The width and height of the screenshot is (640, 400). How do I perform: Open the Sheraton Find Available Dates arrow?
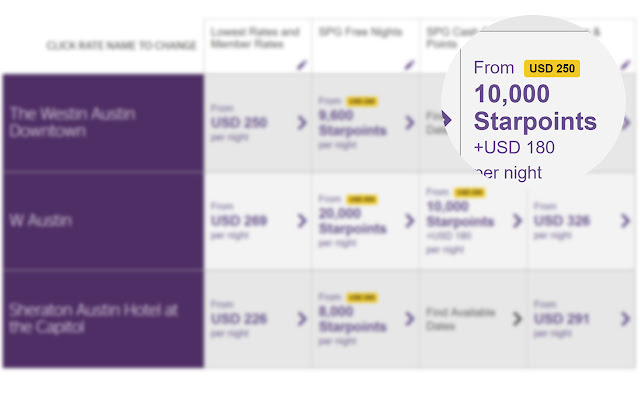(517, 318)
